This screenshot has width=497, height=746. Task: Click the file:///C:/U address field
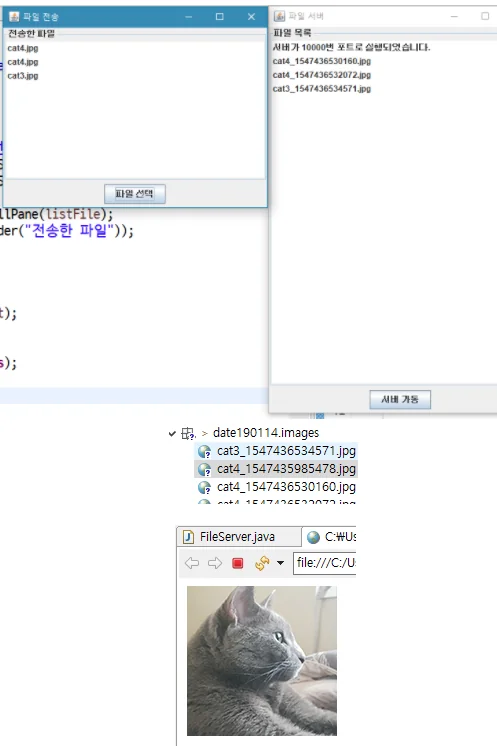point(325,563)
